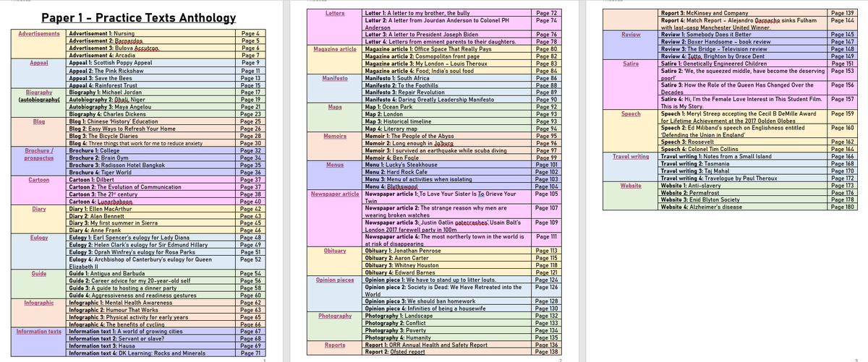The height and width of the screenshot is (362, 868).
Task: Click the 'Page 4' page number cell
Action: click(x=251, y=35)
